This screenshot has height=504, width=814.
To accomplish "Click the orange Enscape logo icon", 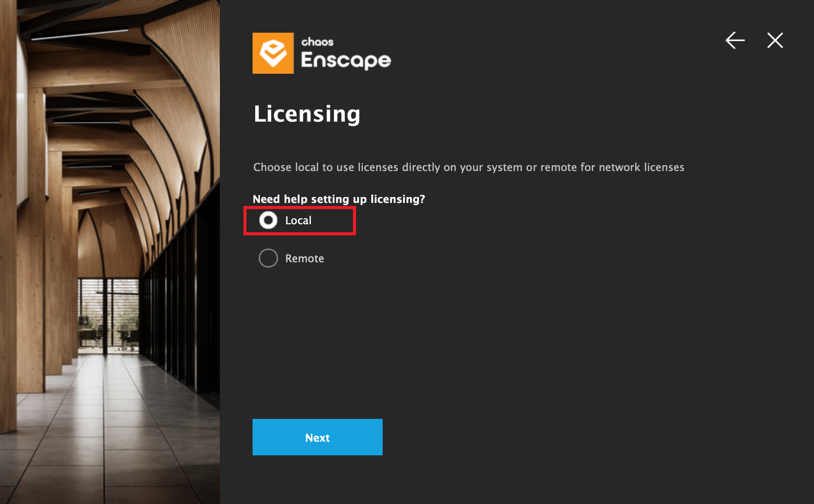I will click(x=273, y=53).
